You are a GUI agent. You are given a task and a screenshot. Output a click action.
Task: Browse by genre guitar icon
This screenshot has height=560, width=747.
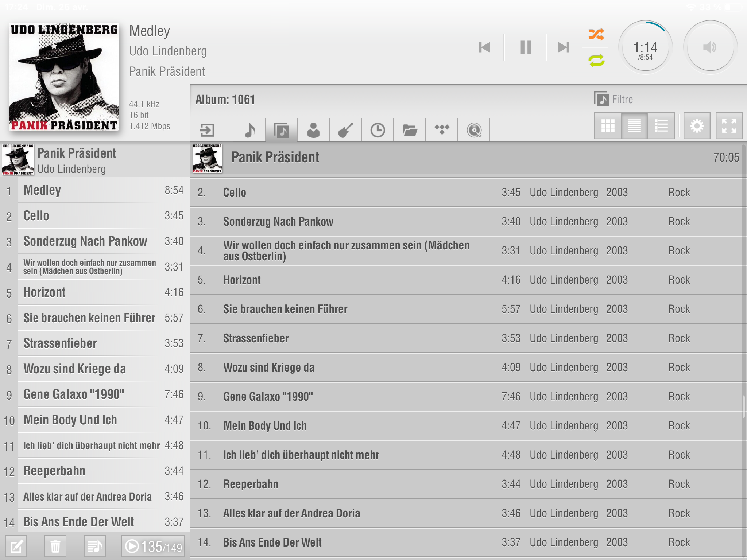[x=345, y=130]
